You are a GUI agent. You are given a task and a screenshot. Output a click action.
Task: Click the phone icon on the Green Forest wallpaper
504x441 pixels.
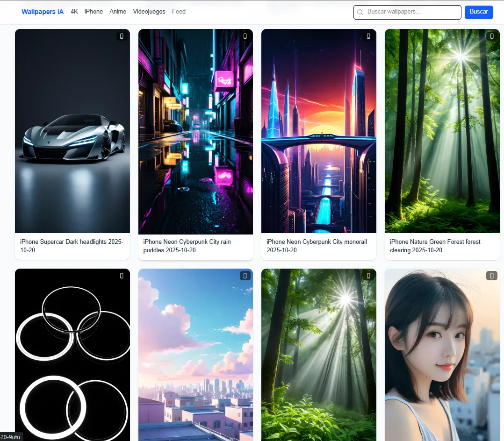(x=491, y=36)
